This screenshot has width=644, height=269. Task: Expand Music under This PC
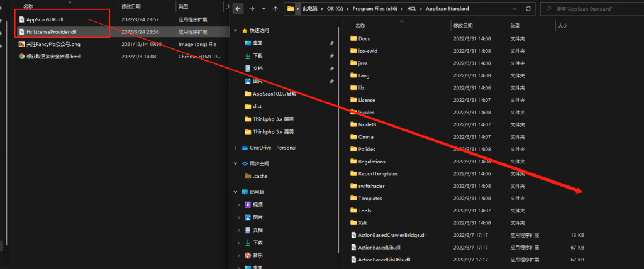coord(238,255)
